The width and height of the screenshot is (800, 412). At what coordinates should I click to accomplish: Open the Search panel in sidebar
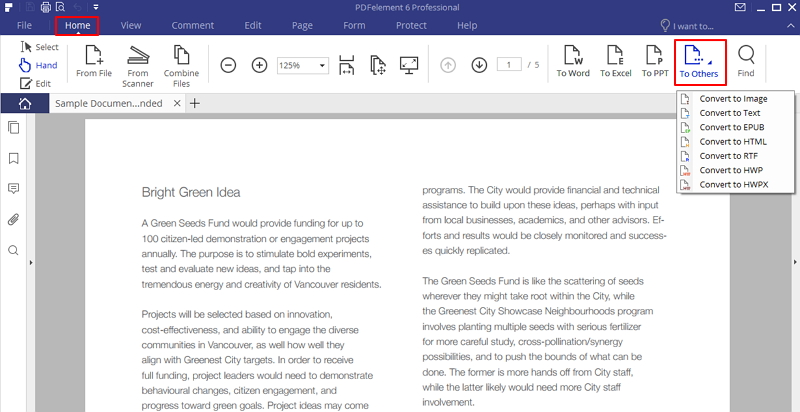coord(14,250)
